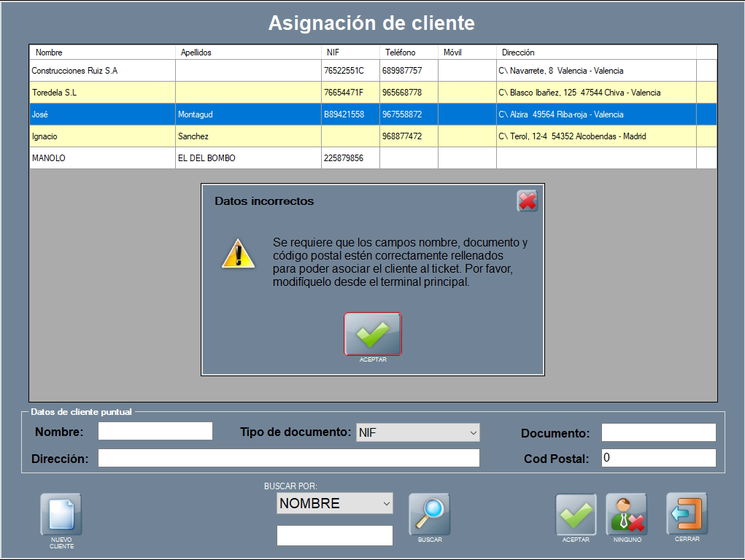
Task: Close the Datos incorrectos dialog with red X
Action: point(527,201)
